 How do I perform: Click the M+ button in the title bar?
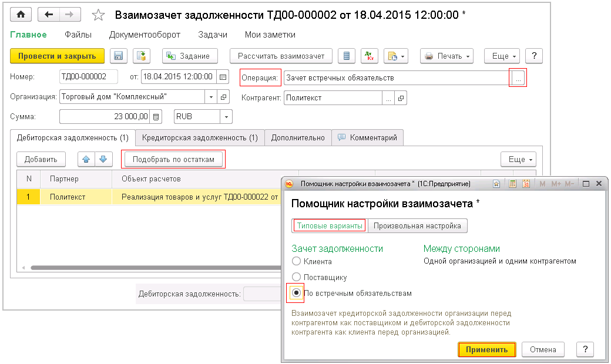tap(556, 184)
